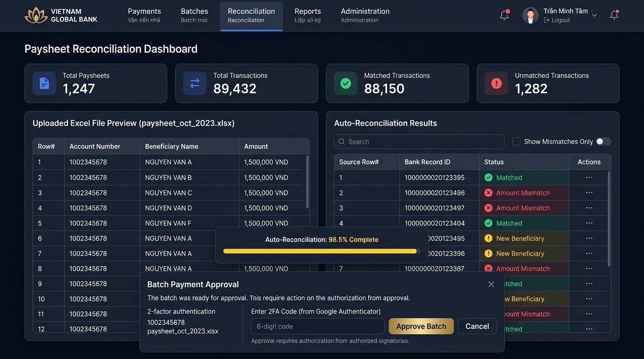Select the NGUYEN VAN C cell
The width and height of the screenshot is (644, 359).
189,193
